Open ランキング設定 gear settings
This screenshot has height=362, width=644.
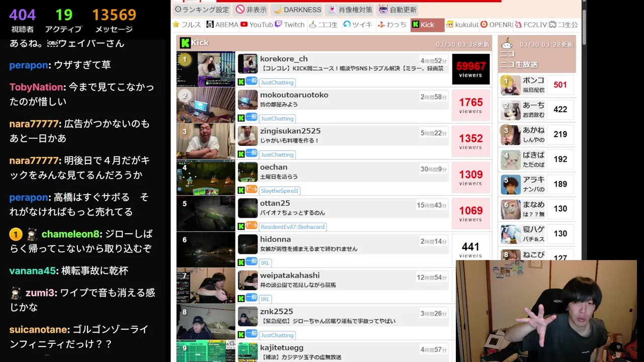202,10
